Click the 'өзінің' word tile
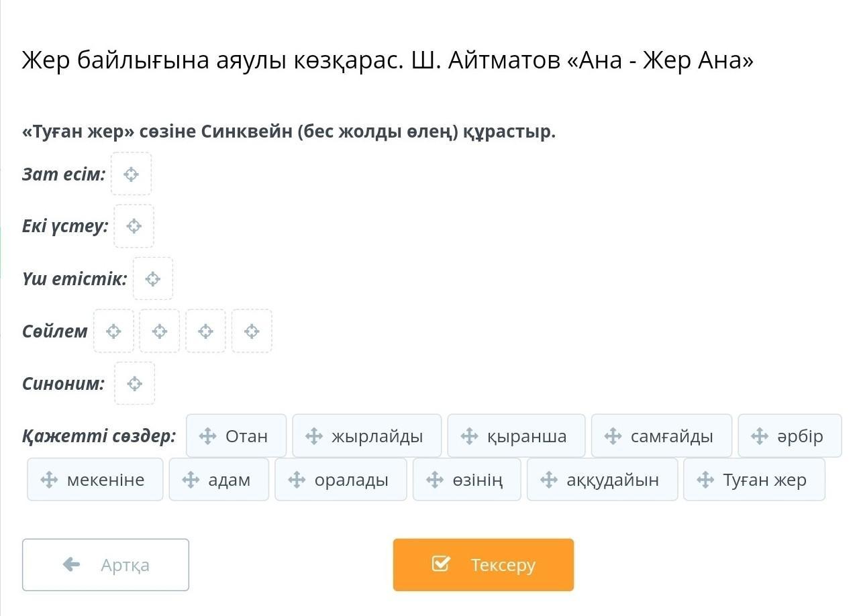The width and height of the screenshot is (859, 616). [466, 480]
